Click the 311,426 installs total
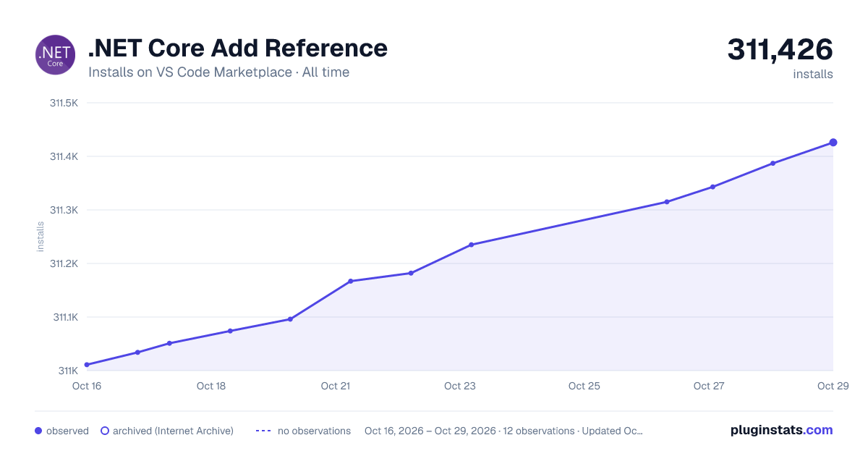Image resolution: width=868 pixels, height=456 pixels. click(780, 50)
